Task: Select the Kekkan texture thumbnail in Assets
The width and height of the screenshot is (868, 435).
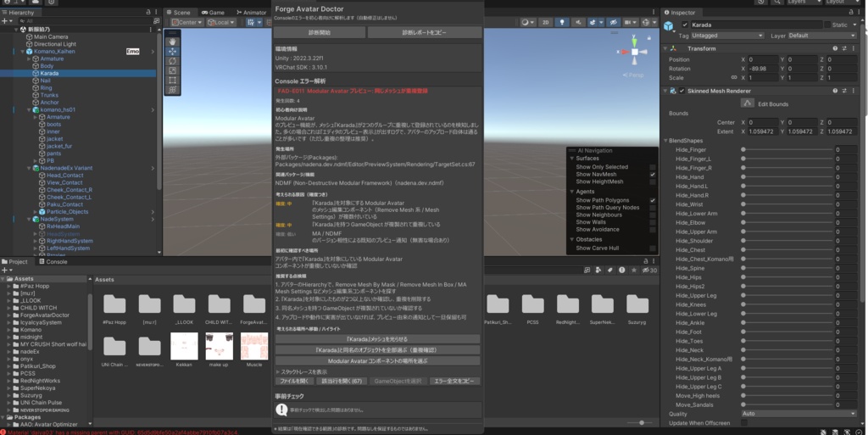Action: click(184, 347)
